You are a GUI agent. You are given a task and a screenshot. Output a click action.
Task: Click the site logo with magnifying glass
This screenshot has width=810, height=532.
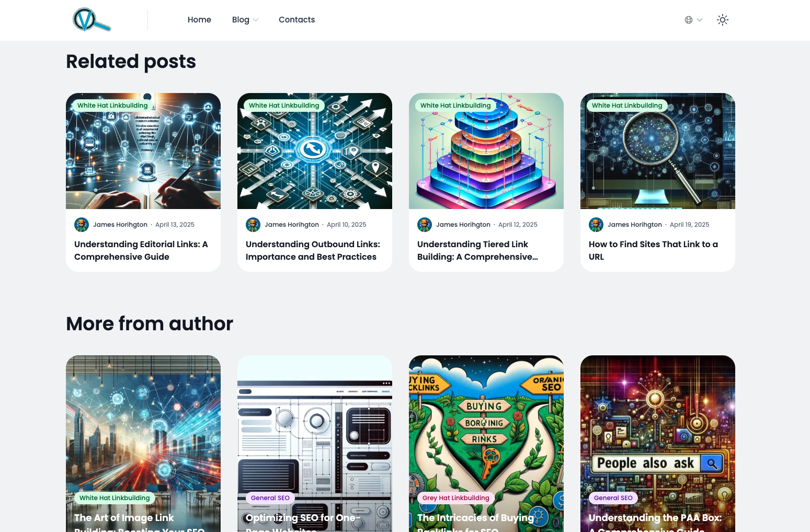(92, 20)
